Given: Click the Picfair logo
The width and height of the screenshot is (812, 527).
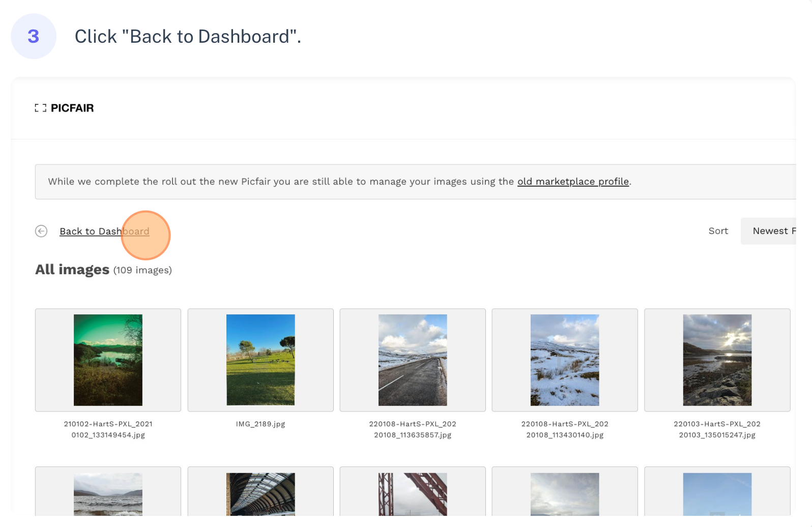Looking at the screenshot, I should click(65, 108).
